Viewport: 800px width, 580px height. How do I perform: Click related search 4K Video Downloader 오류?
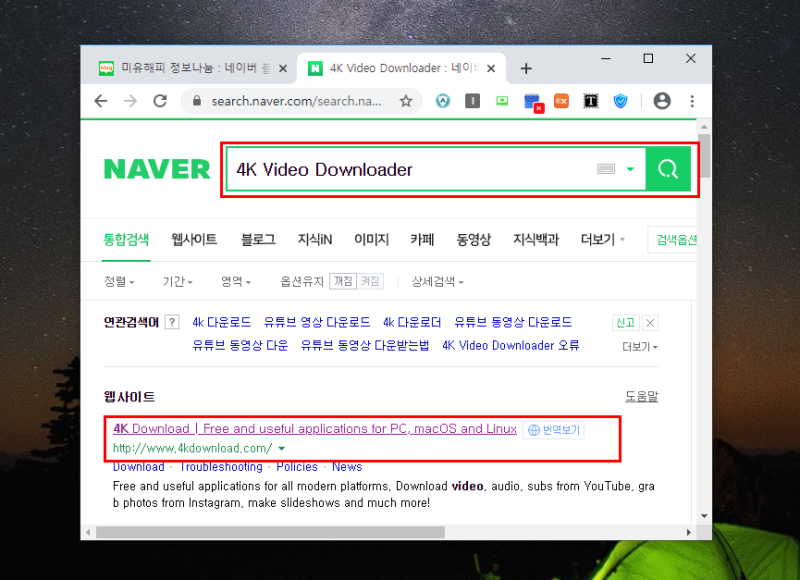[x=511, y=345]
